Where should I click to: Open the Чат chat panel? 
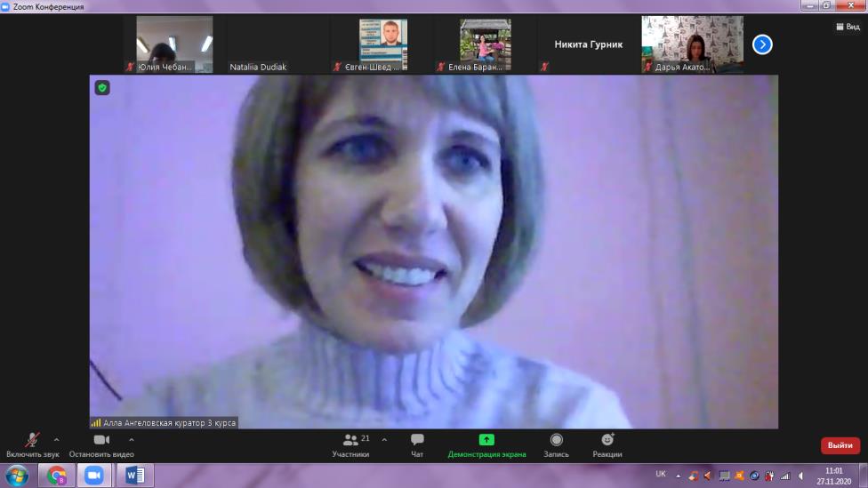(x=417, y=445)
